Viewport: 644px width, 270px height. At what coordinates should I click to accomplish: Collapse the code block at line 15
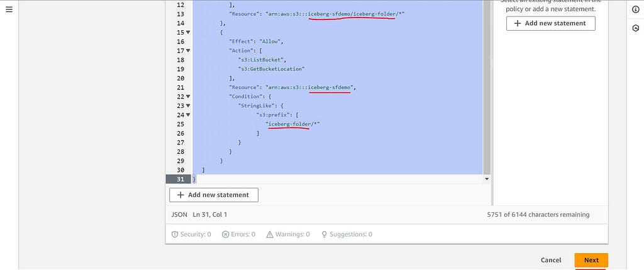(188, 32)
